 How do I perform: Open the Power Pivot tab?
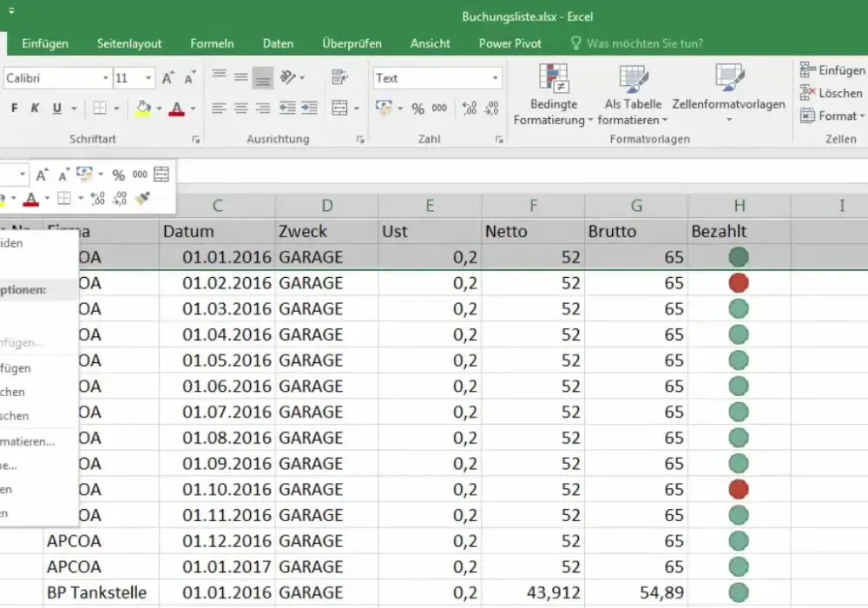pos(510,43)
